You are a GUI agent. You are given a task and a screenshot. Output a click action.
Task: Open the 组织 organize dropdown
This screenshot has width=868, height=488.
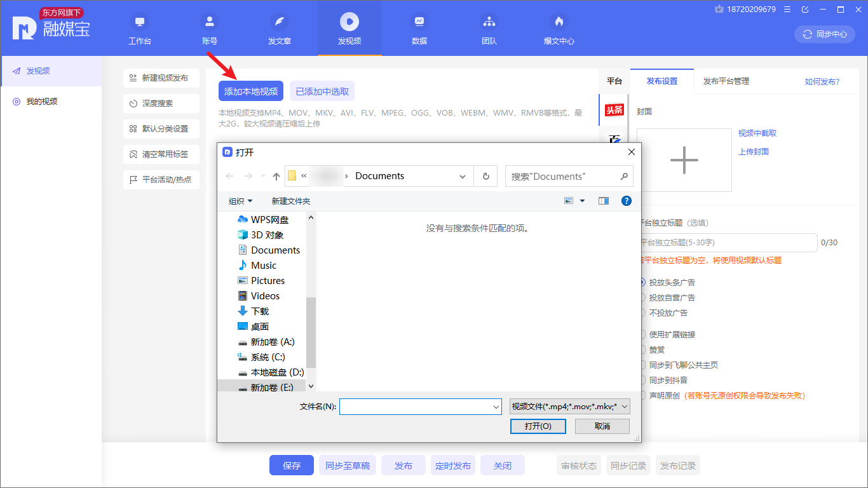click(240, 201)
